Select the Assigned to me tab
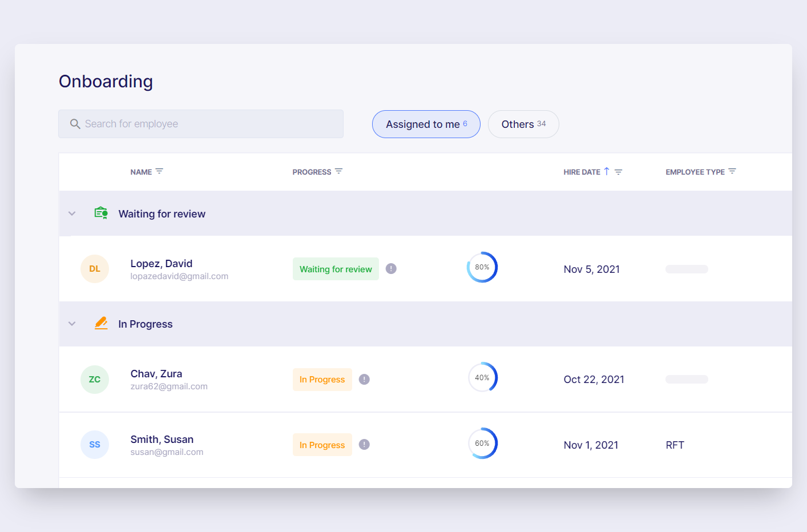Screen dimensions: 807x532 [426, 124]
